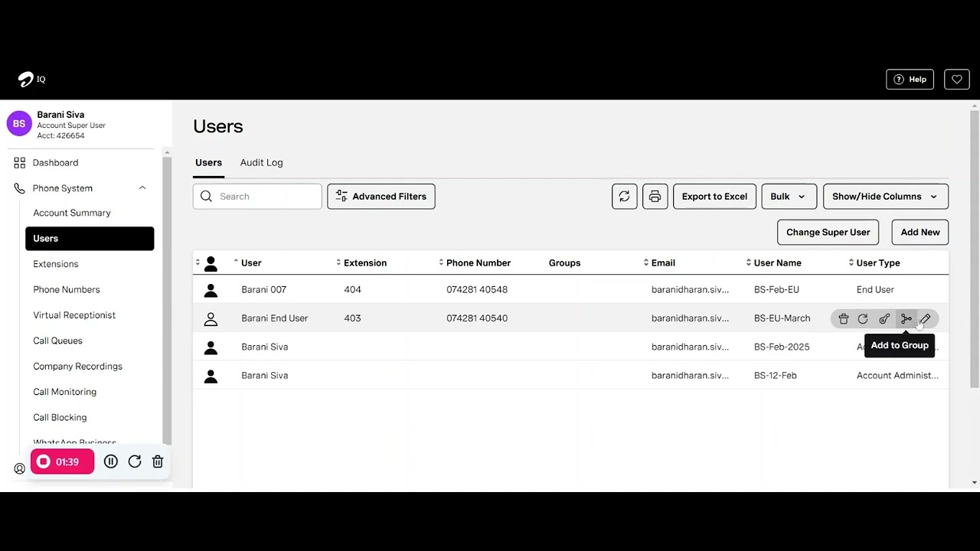Screen dimensions: 980x551
Task: Open the Help button
Action: click(x=910, y=80)
